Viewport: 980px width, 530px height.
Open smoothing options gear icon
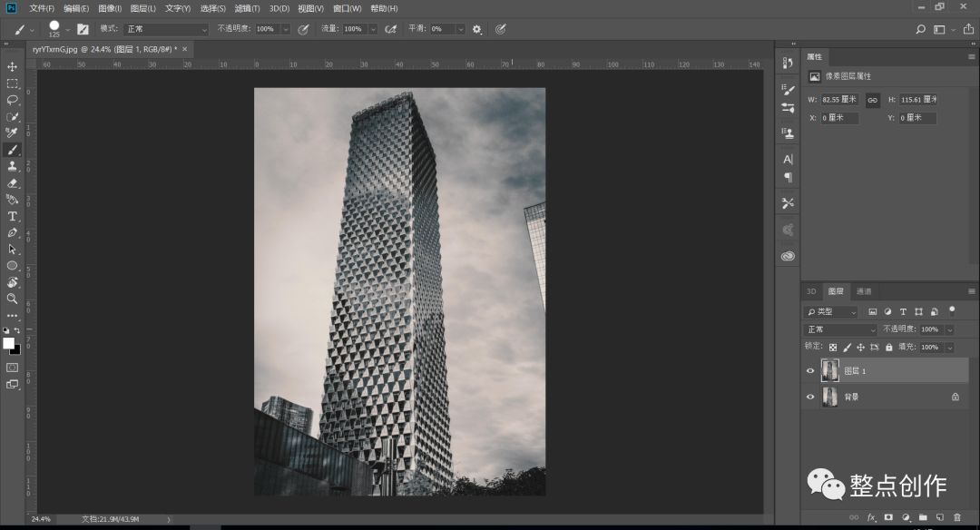pyautogui.click(x=477, y=29)
